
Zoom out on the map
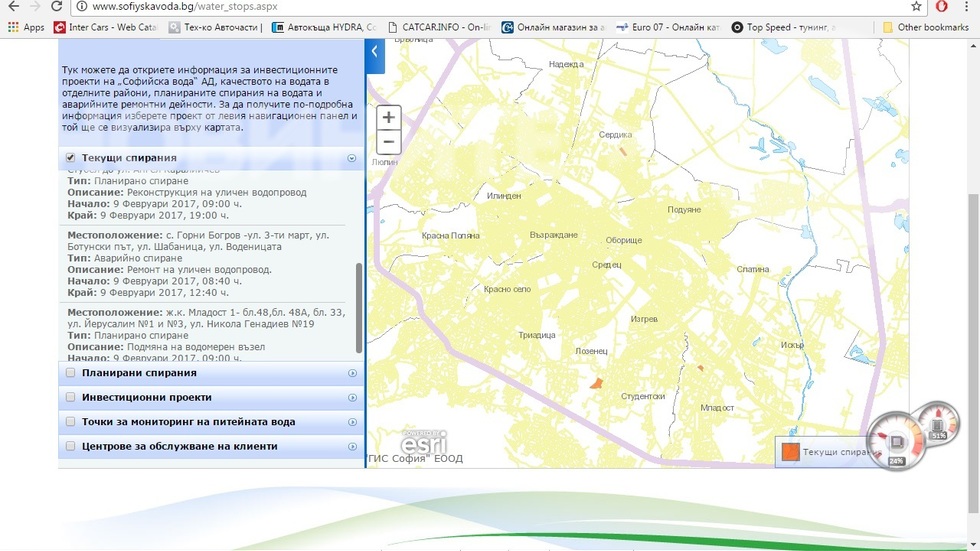click(389, 143)
